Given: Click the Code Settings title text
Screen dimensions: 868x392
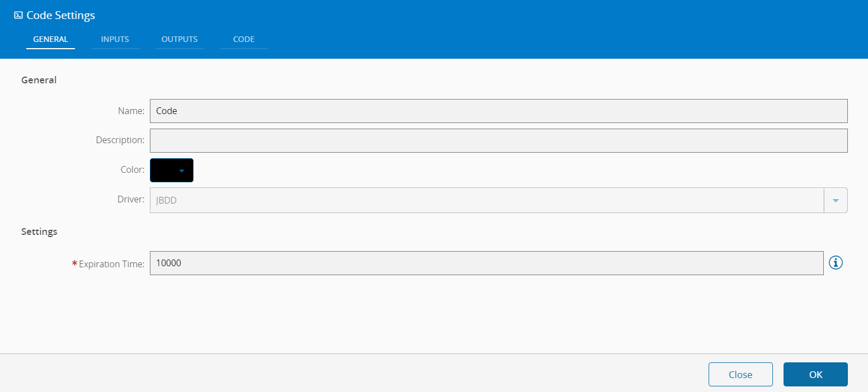Looking at the screenshot, I should coord(61,16).
